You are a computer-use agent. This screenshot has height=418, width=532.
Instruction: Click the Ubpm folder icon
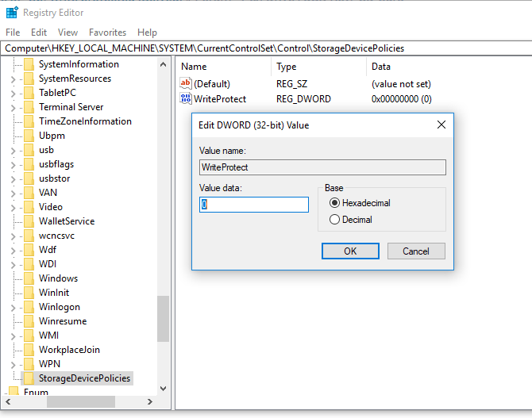29,136
